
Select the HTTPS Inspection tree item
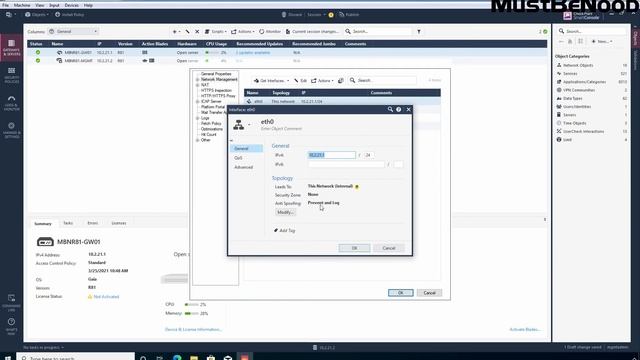coord(216,90)
